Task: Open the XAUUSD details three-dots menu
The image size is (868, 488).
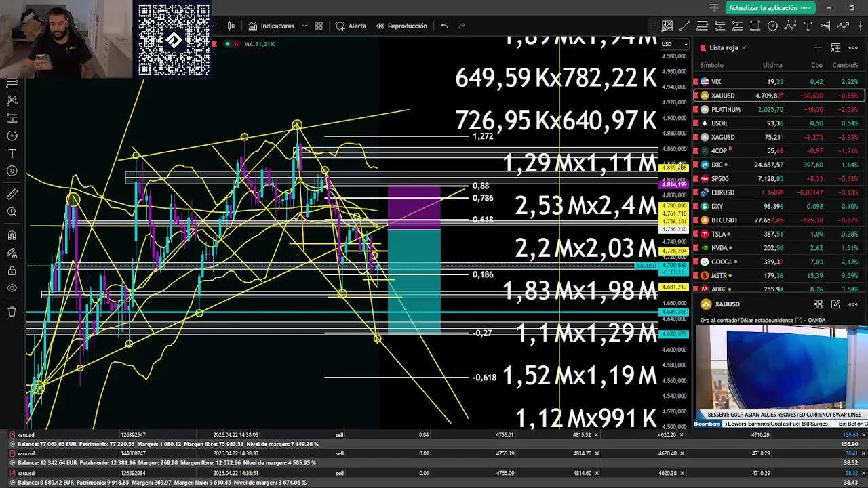Action: click(x=853, y=304)
